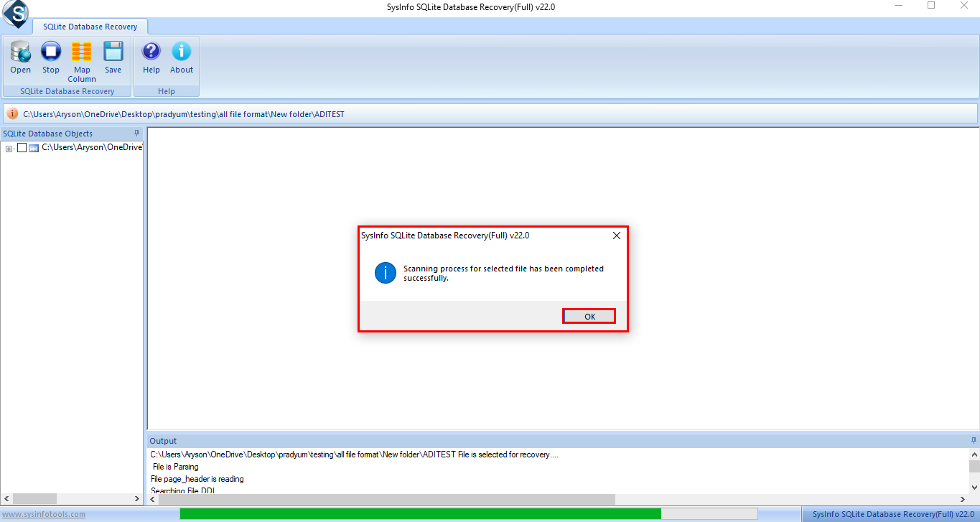Maximize the main application window
Viewport: 980px width, 522px height.
tap(931, 6)
